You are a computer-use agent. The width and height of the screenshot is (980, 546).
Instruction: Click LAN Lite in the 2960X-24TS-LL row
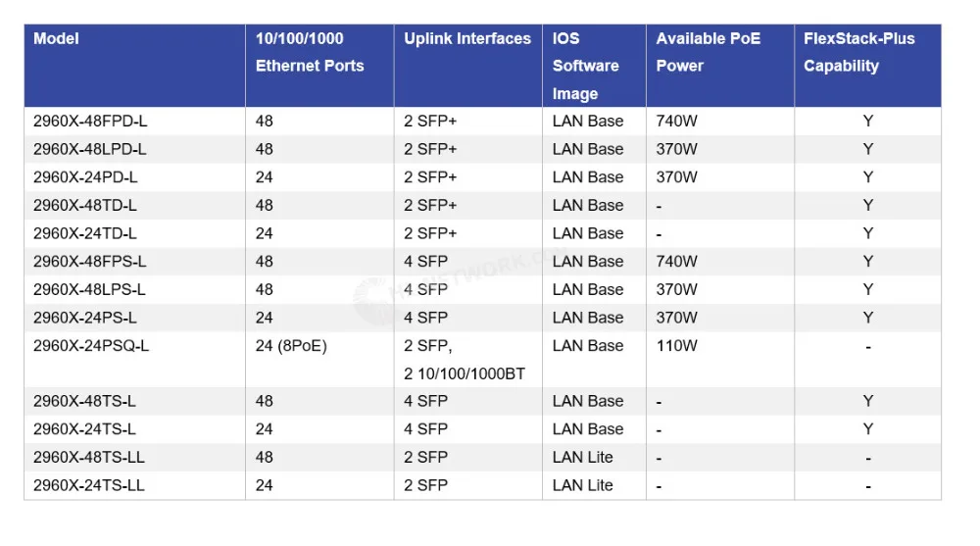click(x=582, y=485)
